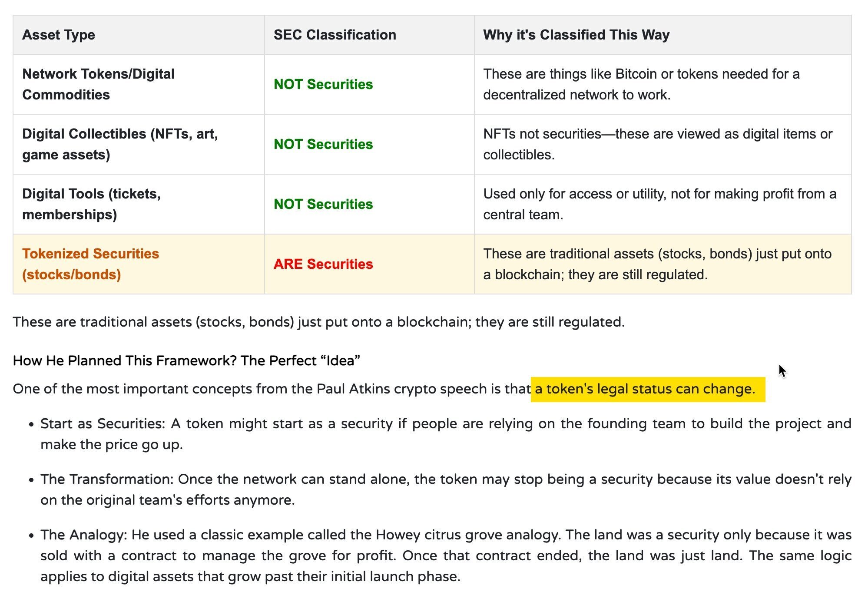Click the Bitcoin decentralized network explanation cell
Viewport: 868px width, 595px height.
(x=641, y=84)
